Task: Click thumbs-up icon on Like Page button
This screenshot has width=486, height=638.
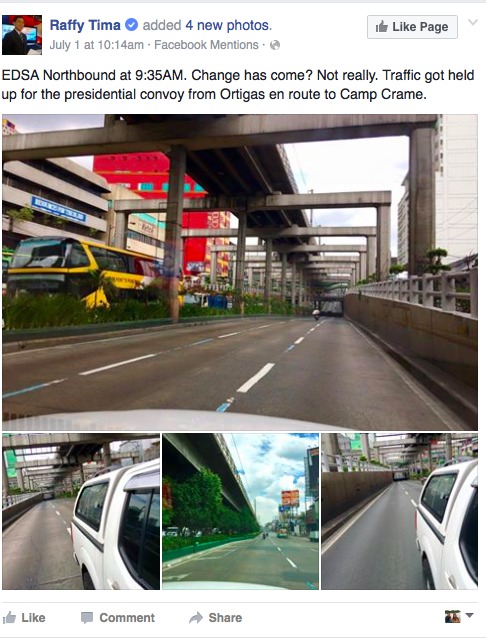Action: (x=381, y=27)
